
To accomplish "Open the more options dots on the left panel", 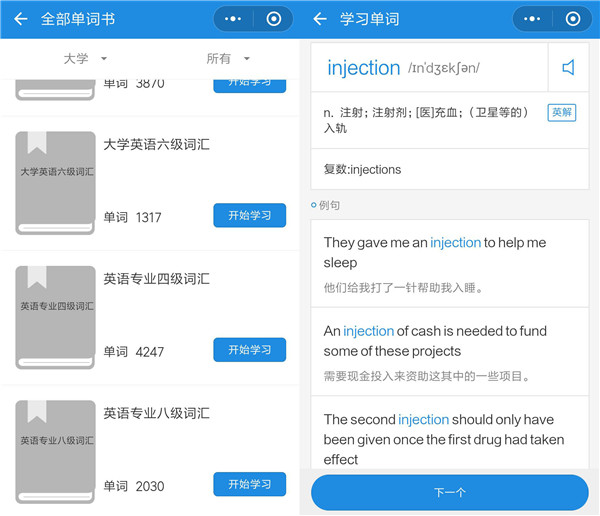I will point(233,19).
